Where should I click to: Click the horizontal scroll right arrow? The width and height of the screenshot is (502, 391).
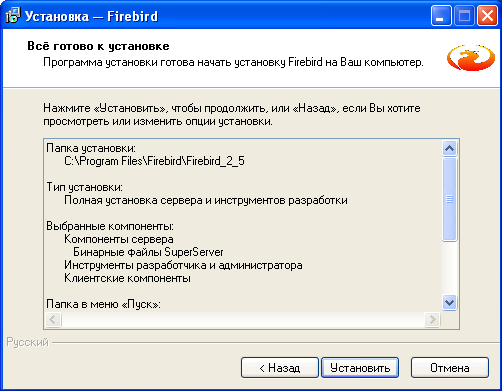click(x=432, y=319)
